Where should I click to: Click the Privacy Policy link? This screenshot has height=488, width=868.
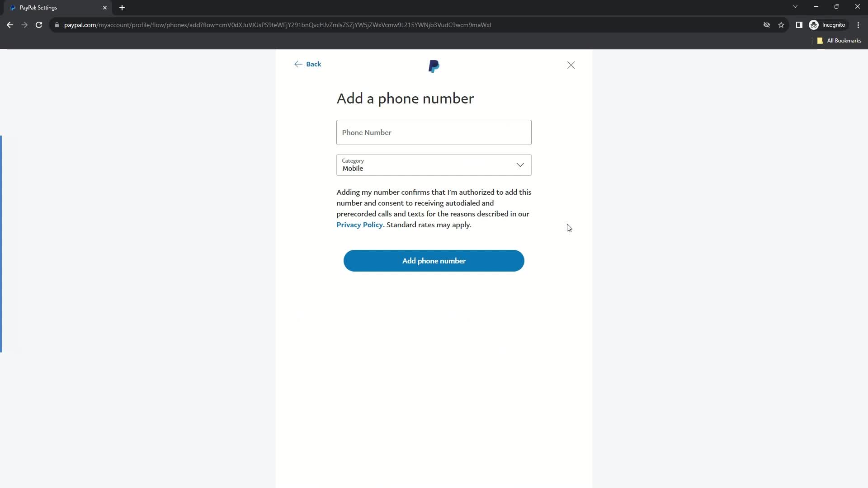[x=359, y=225]
